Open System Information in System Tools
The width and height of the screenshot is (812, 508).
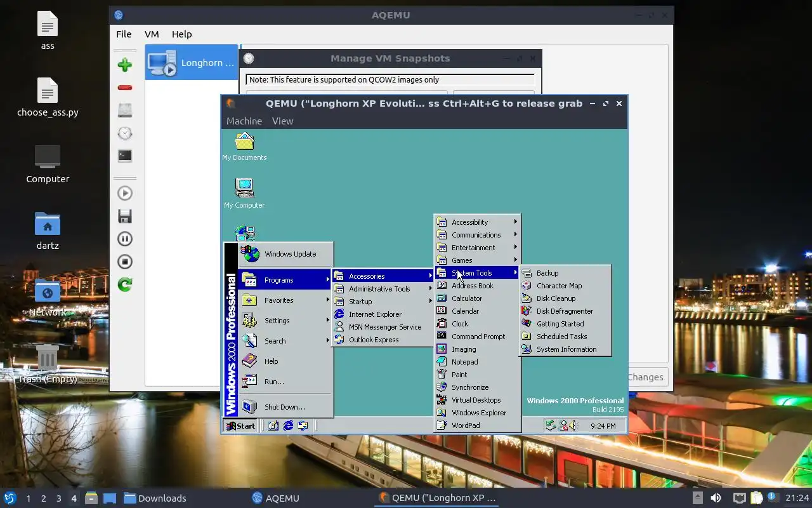pos(565,349)
